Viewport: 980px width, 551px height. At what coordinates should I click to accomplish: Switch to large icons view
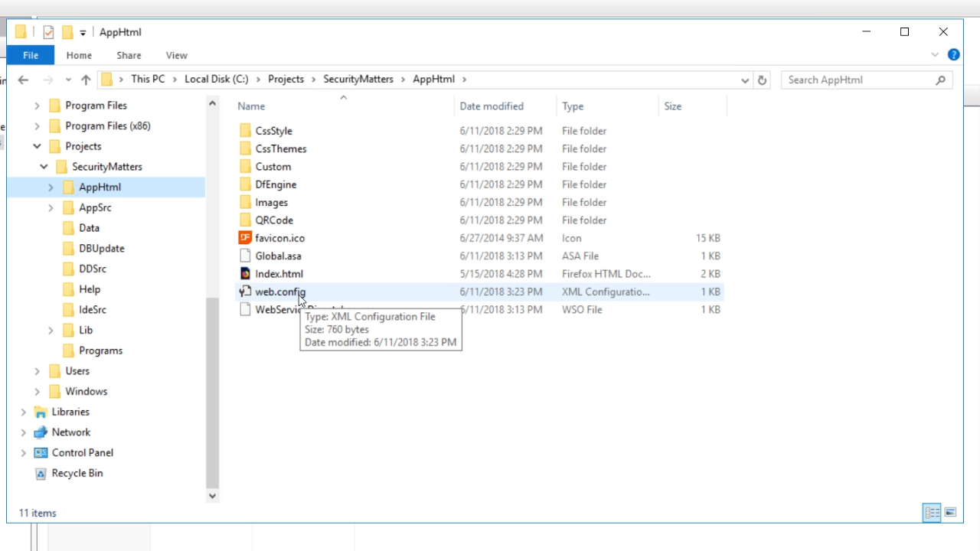[950, 513]
